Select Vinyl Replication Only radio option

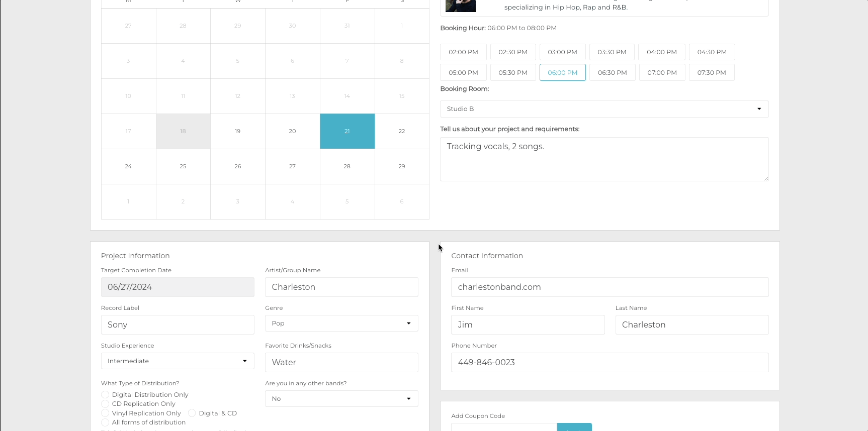105,413
